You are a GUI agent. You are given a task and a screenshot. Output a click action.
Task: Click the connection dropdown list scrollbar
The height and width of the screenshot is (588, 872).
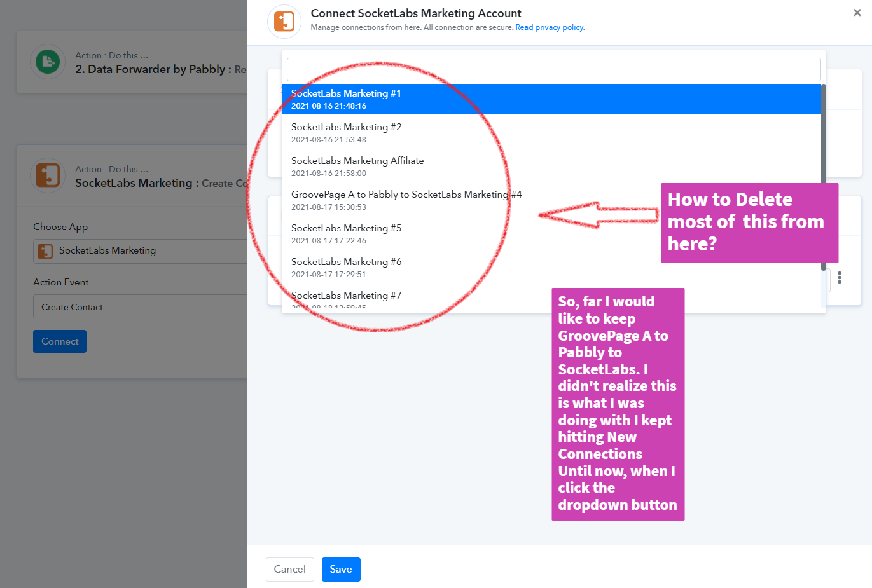click(x=824, y=178)
